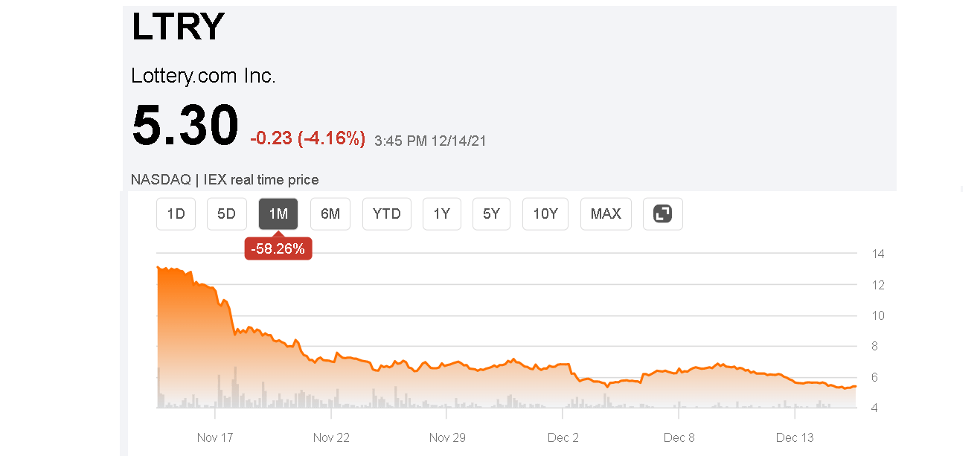Click the current price 5.30
Image resolution: width=980 pixels, height=456 pixels.
[185, 125]
